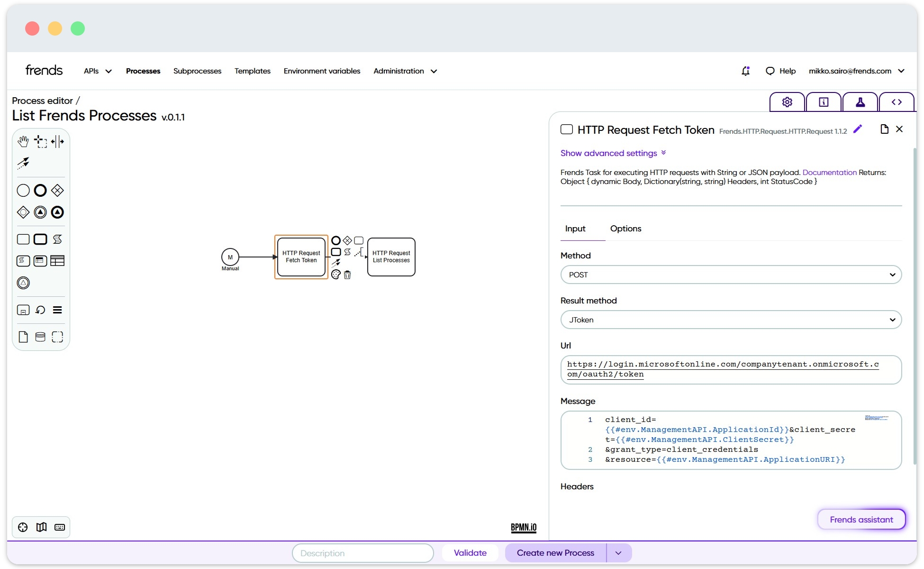
Task: Edit the task name using the pencil icon
Action: click(x=858, y=128)
